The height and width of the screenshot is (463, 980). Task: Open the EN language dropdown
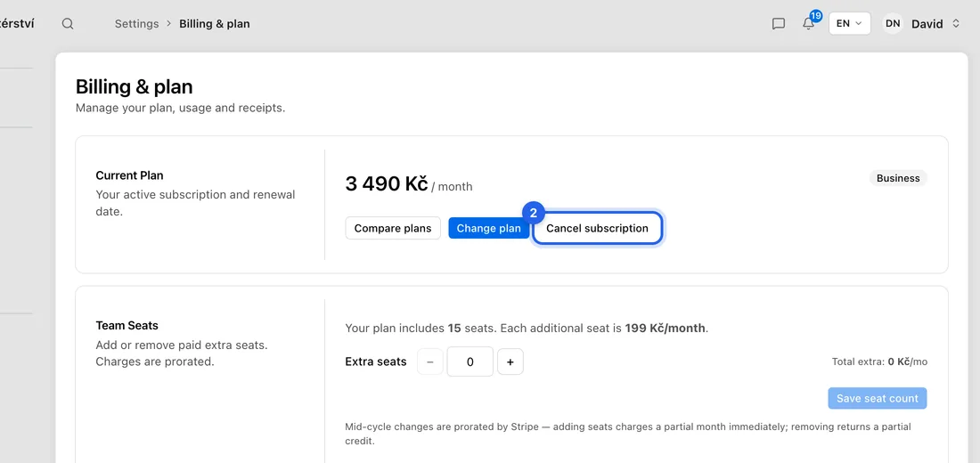[849, 24]
